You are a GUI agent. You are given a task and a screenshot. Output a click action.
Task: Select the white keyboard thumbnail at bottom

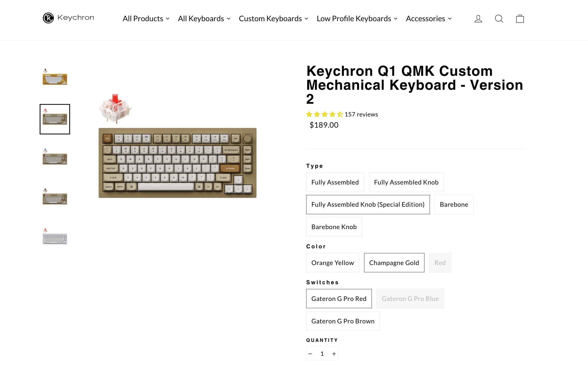[x=55, y=237]
